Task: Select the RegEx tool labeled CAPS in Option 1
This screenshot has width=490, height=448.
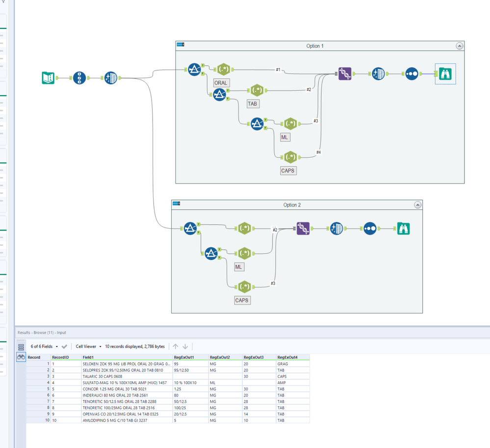Action: point(290,157)
